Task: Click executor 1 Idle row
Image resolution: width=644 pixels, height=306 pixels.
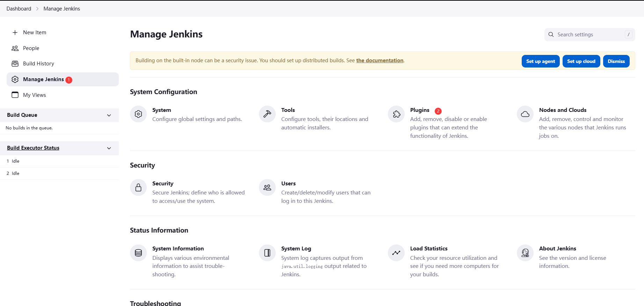Action: coord(59,161)
